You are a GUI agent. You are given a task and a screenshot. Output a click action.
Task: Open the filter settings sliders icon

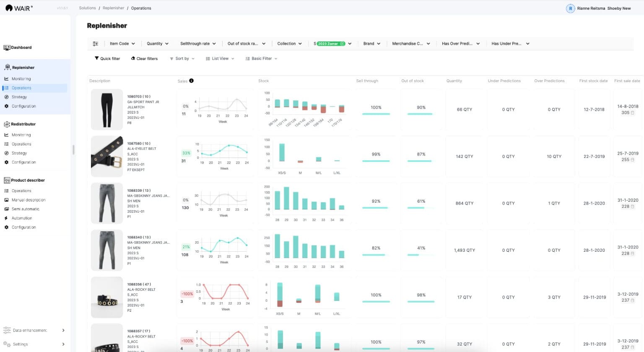point(96,43)
